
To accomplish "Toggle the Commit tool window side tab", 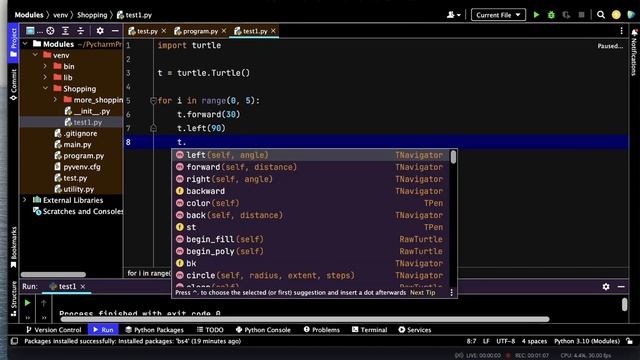I will [13, 84].
